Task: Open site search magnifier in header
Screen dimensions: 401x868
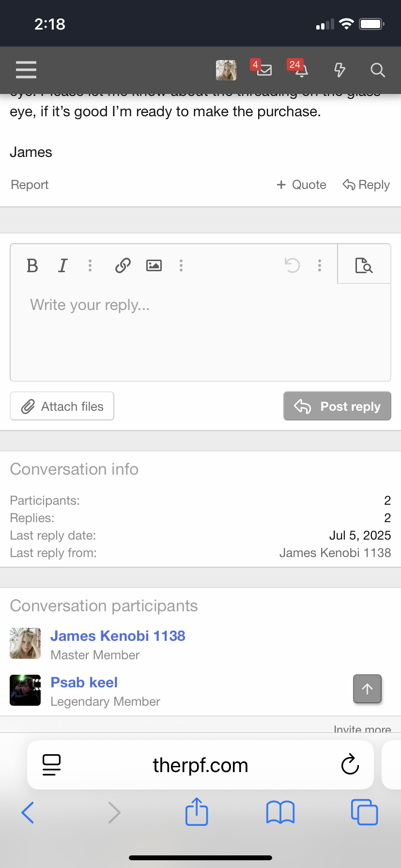Action: click(378, 70)
